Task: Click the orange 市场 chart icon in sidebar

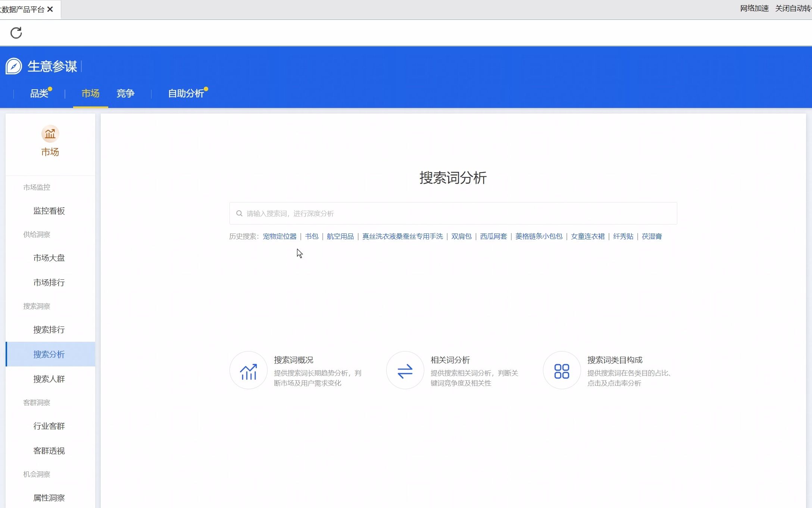Action: click(x=50, y=134)
